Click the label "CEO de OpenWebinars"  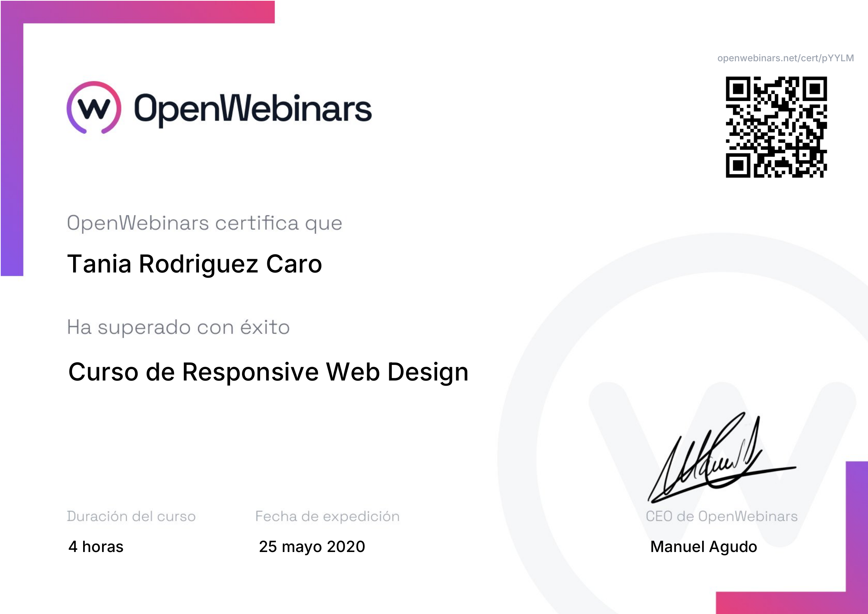coord(722,516)
